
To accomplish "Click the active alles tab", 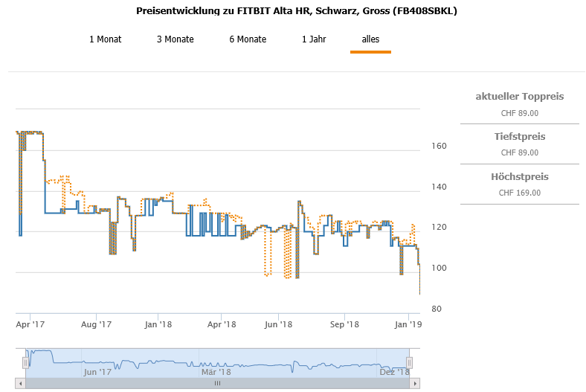I will tap(370, 39).
